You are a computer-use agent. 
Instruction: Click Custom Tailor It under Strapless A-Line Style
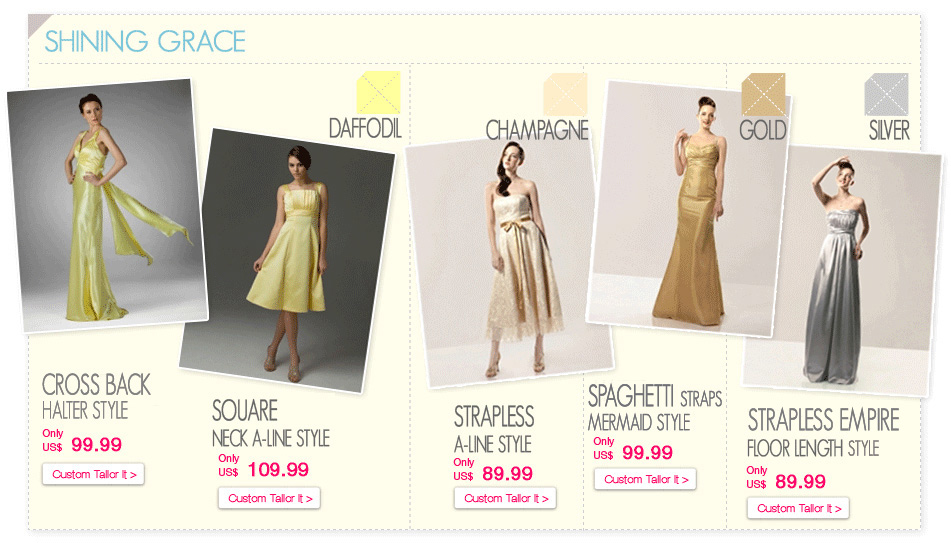pyautogui.click(x=505, y=499)
